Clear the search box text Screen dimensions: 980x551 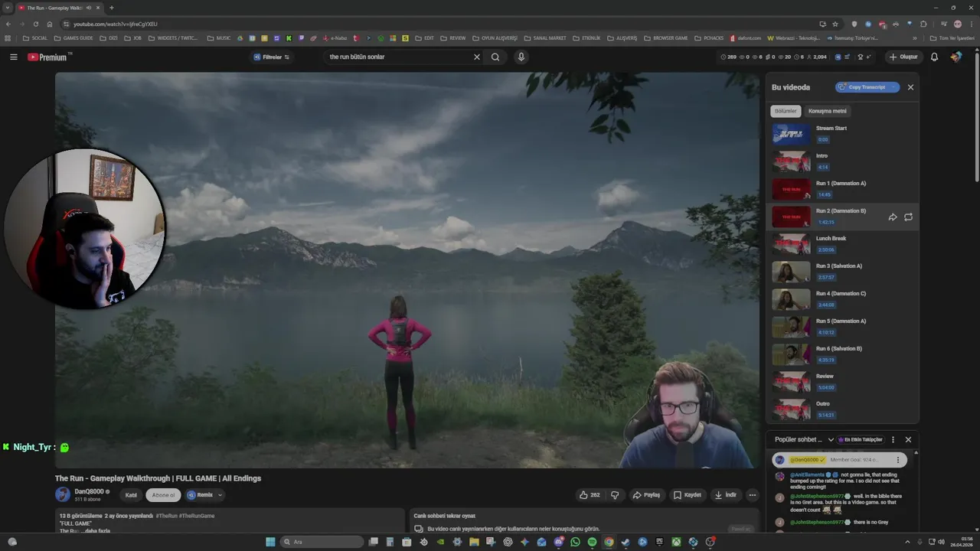[476, 57]
